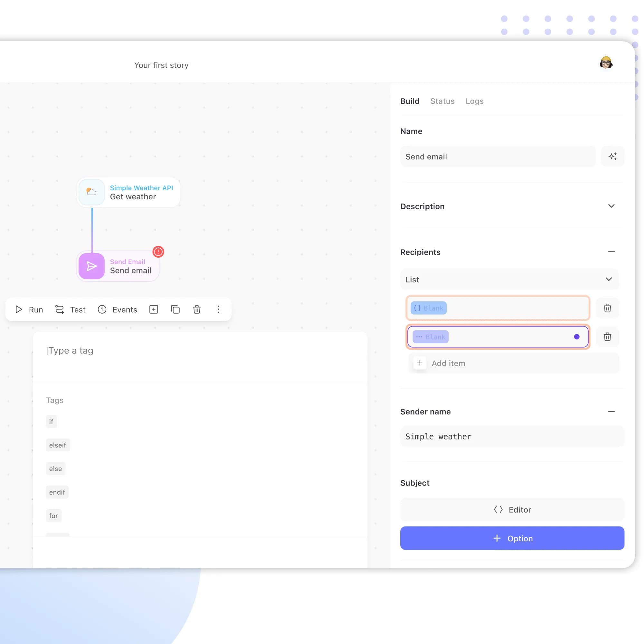The height and width of the screenshot is (644, 644).
Task: Open the three-dot more options menu
Action: 218,309
